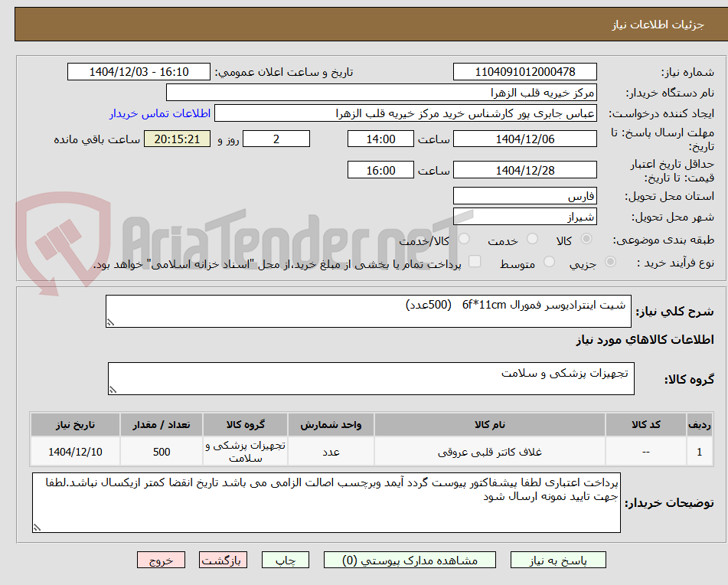Click the response deadline date 1404/12/06
Viewport: 728px width, 585px height.
[524, 139]
